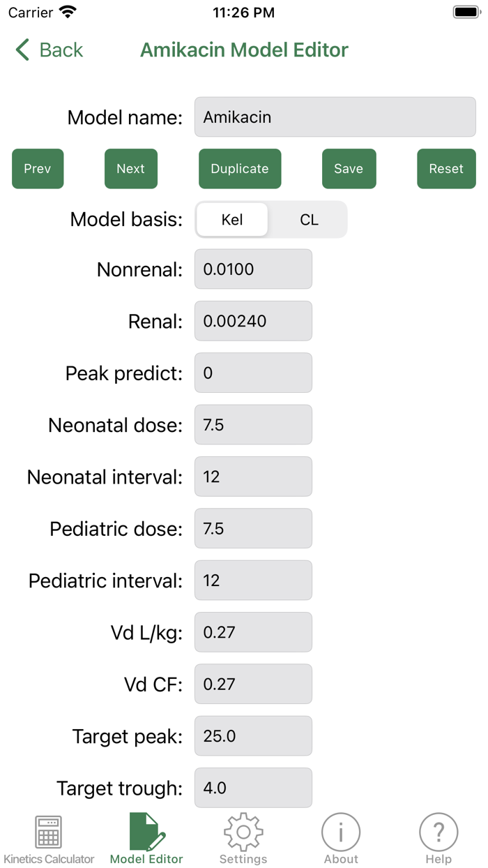Viewport: 488px width, 868px height.
Task: Select Kel as the model basis
Action: [231, 219]
